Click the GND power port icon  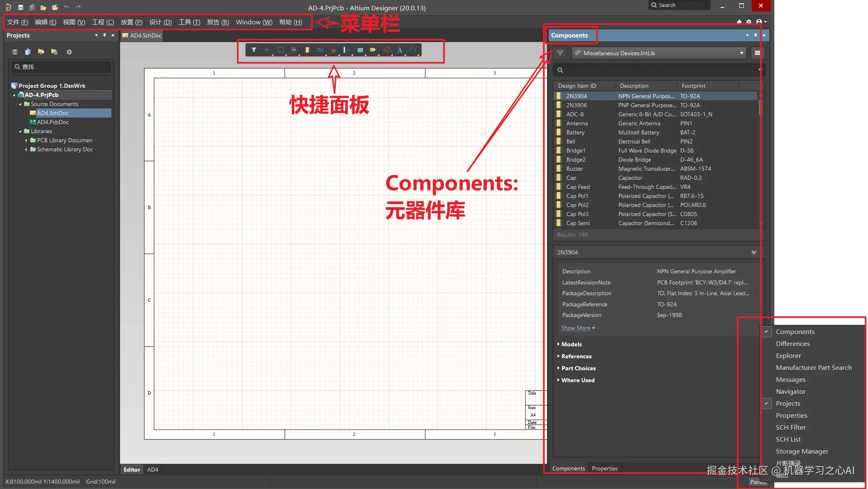pyautogui.click(x=333, y=50)
